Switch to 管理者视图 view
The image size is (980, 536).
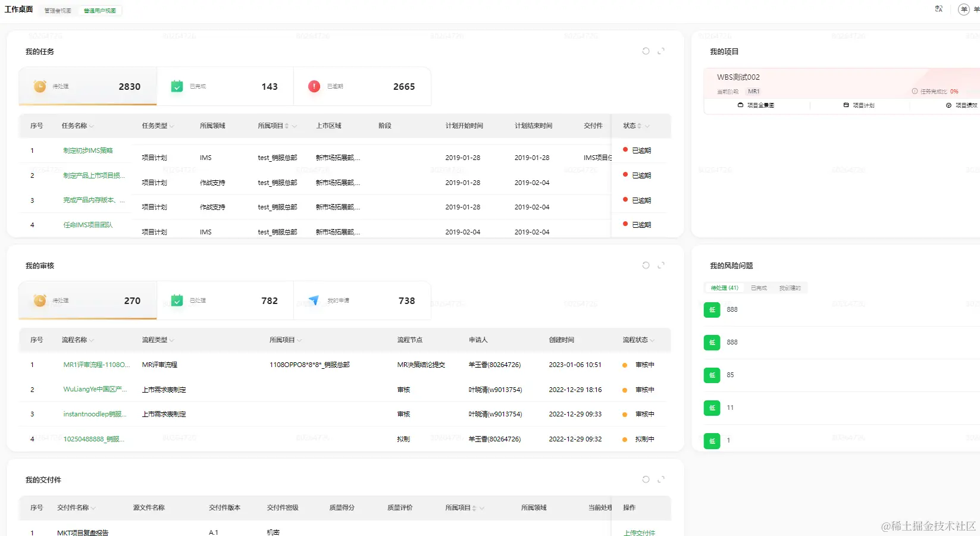click(x=58, y=11)
